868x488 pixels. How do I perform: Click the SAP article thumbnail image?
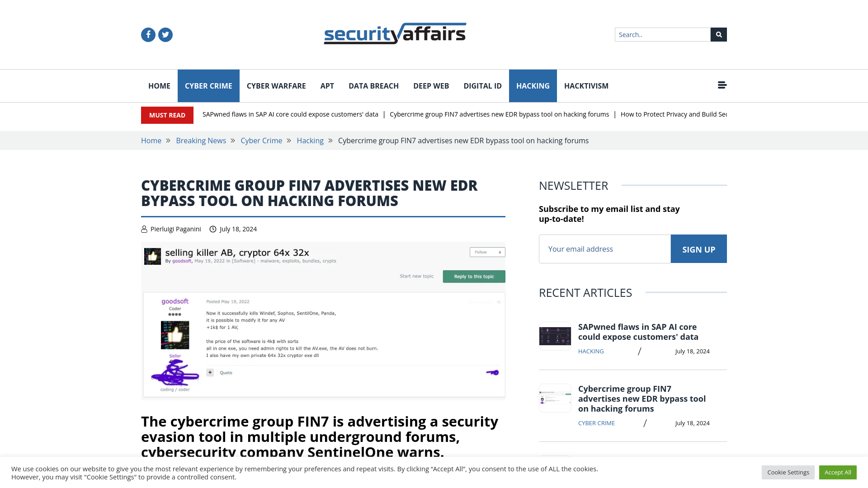(x=555, y=335)
